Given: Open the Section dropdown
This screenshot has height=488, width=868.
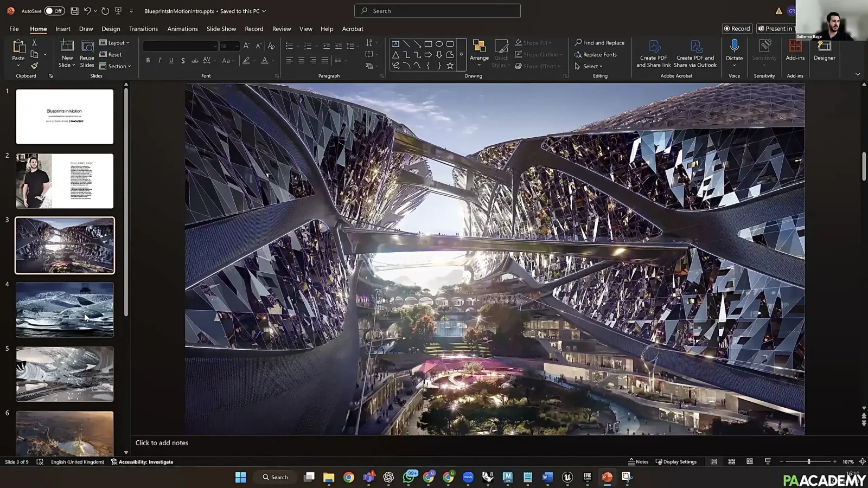Looking at the screenshot, I should pos(115,66).
